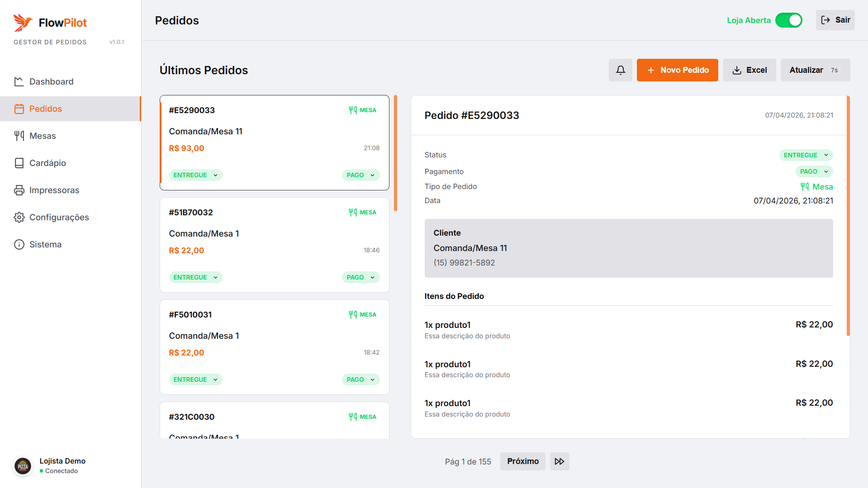Viewport: 868px width, 488px height.
Task: Click the Dashboard chart icon in sidebar
Action: (x=19, y=81)
